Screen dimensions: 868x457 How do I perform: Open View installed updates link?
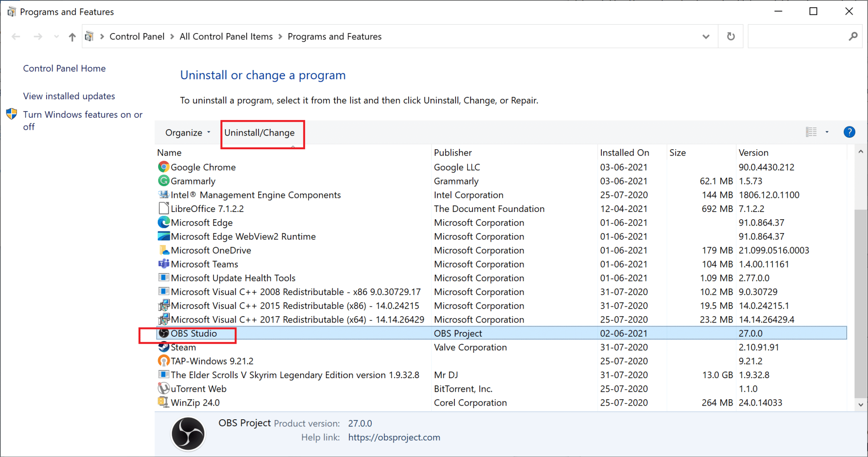pos(69,96)
